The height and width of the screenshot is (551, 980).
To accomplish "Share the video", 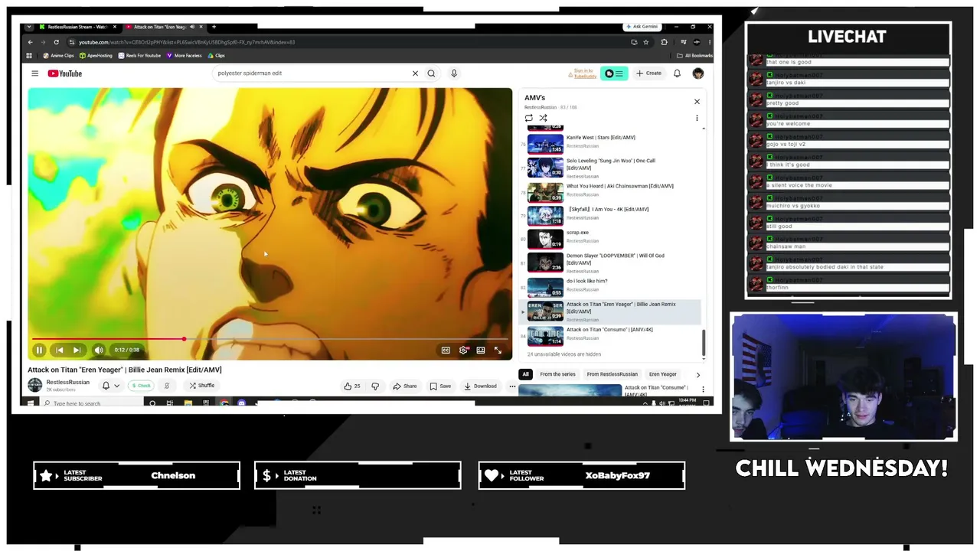I will [405, 386].
